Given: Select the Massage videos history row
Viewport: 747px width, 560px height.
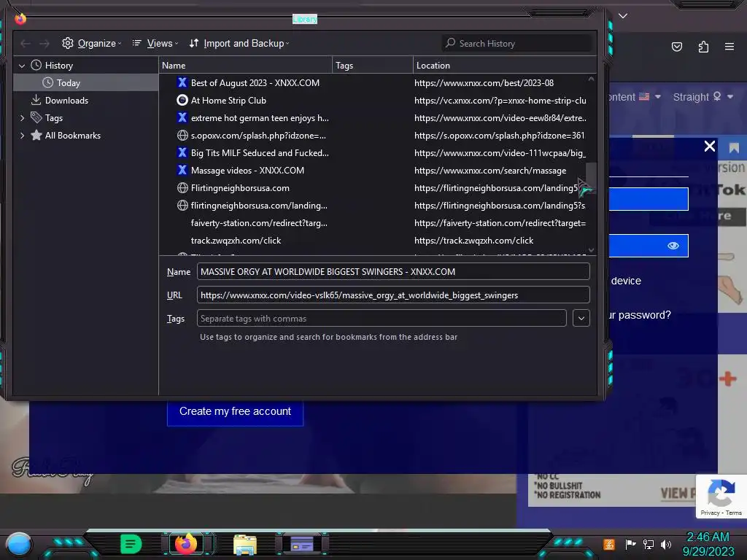Looking at the screenshot, I should 373,171.
